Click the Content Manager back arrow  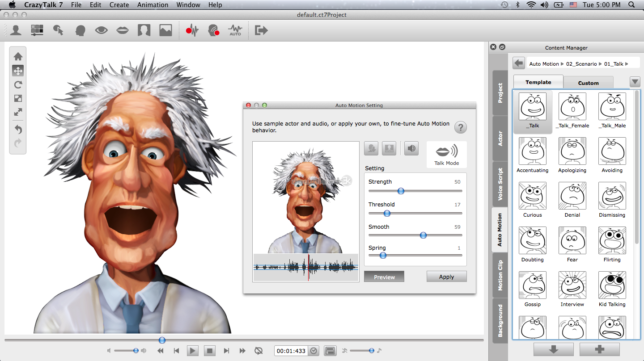[x=519, y=63]
